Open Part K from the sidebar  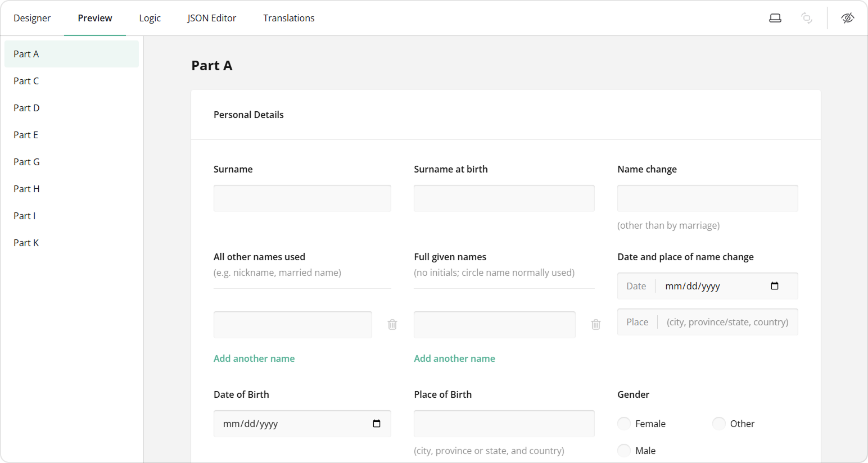click(26, 242)
